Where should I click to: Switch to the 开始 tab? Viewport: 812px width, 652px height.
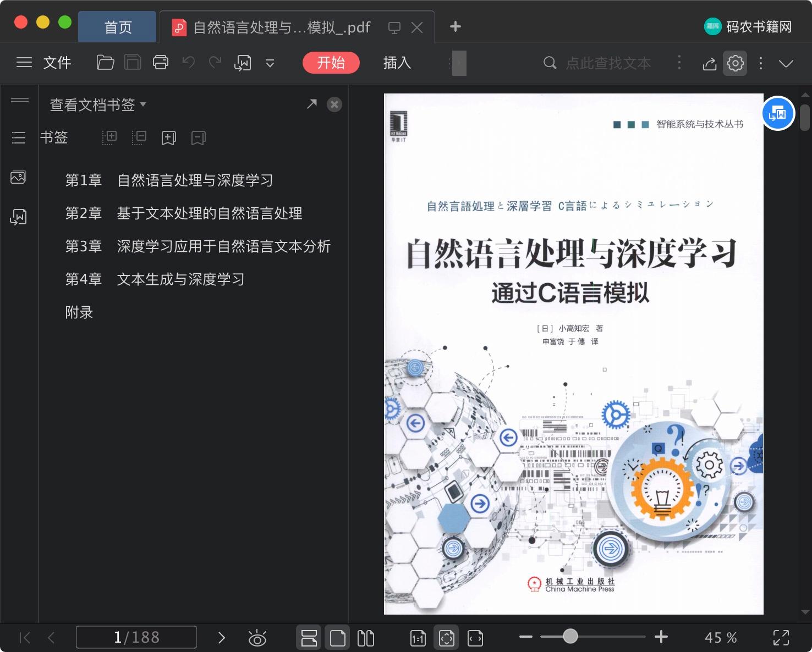pyautogui.click(x=331, y=63)
